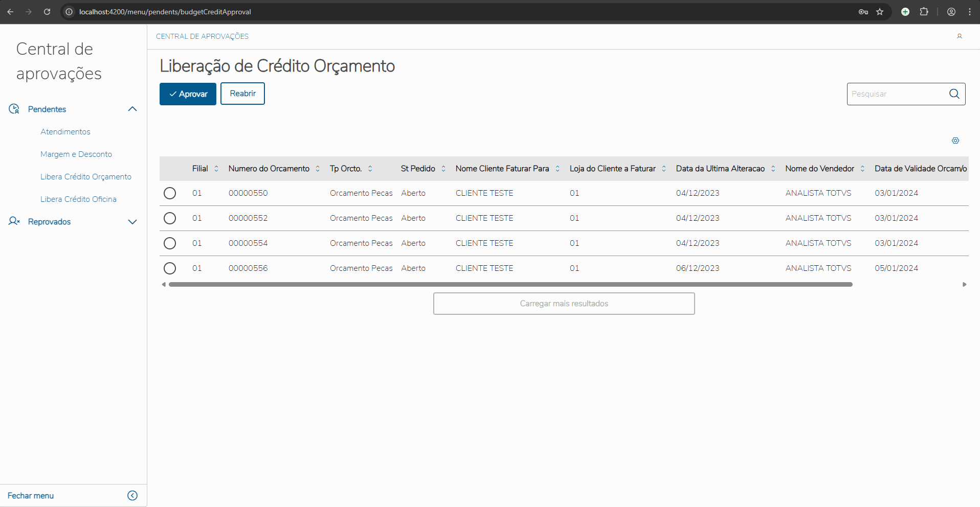Open Libera Crédito Oficina menu item
The height and width of the screenshot is (507, 980).
coord(78,199)
